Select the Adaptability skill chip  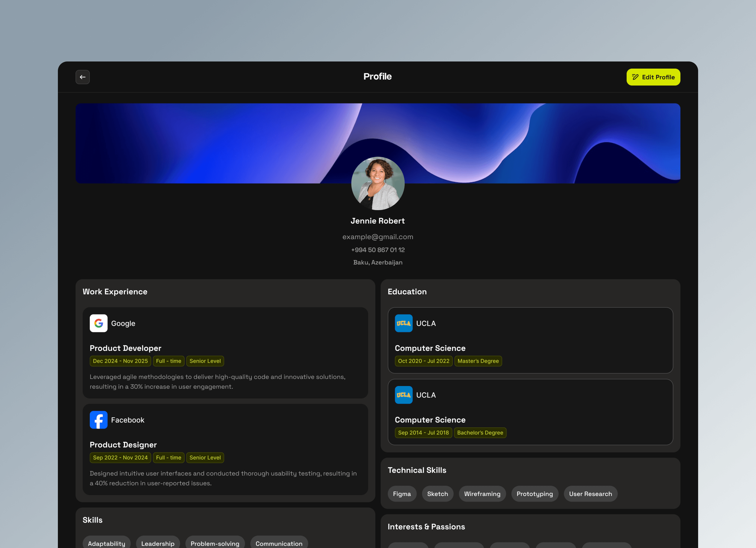(x=107, y=543)
